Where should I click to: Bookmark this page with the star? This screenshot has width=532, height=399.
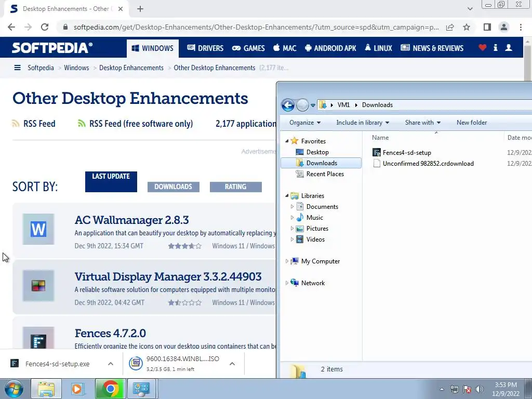click(467, 27)
